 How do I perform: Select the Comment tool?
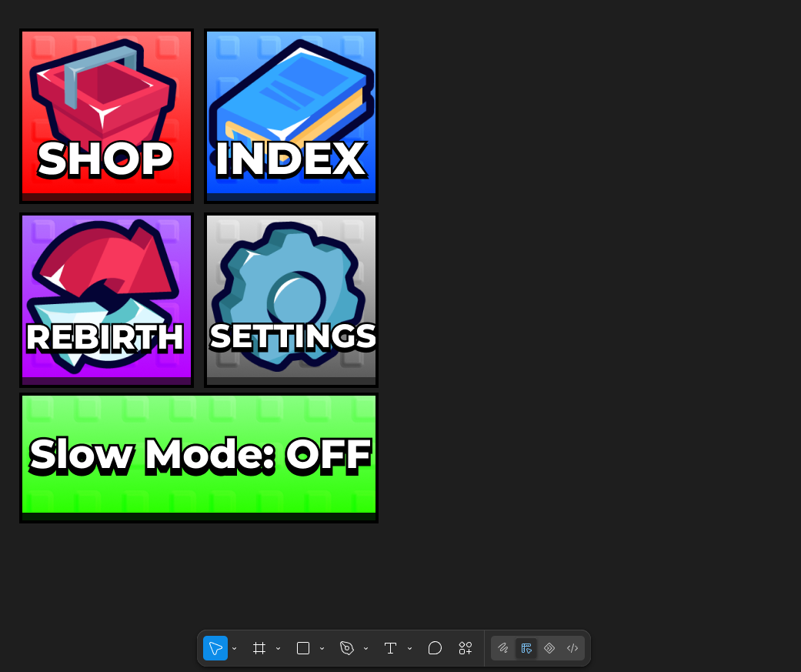[435, 648]
